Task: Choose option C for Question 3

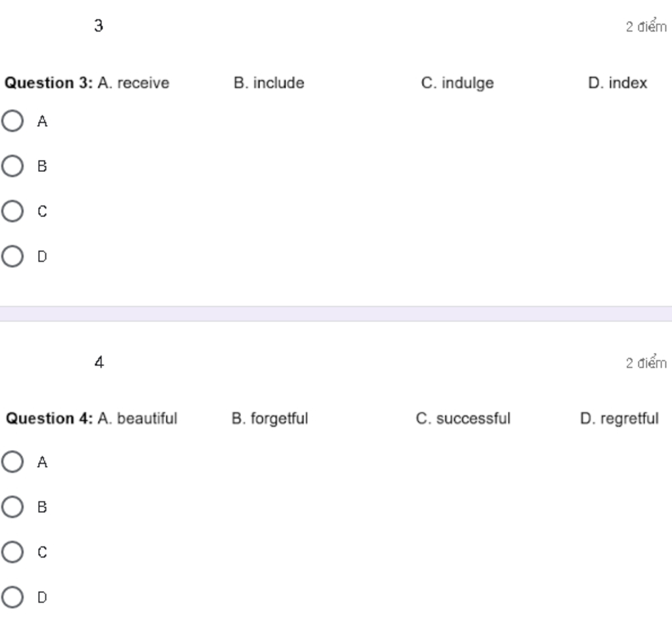Action: (12, 211)
